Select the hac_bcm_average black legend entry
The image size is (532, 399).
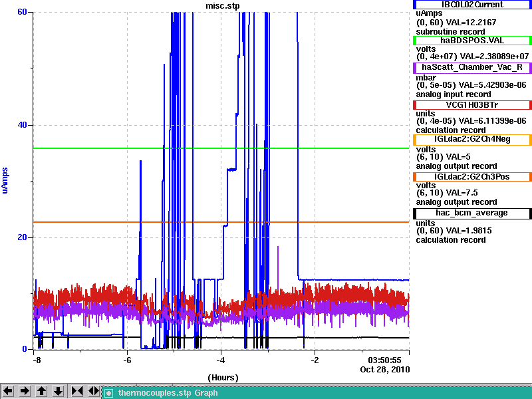[472, 213]
